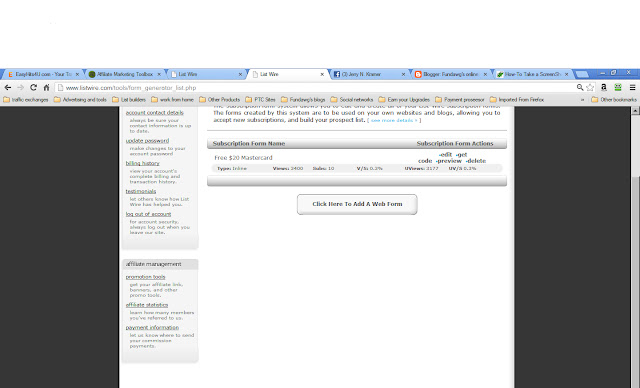
Task: Click the scrollbar up arrow
Action: coord(636,111)
